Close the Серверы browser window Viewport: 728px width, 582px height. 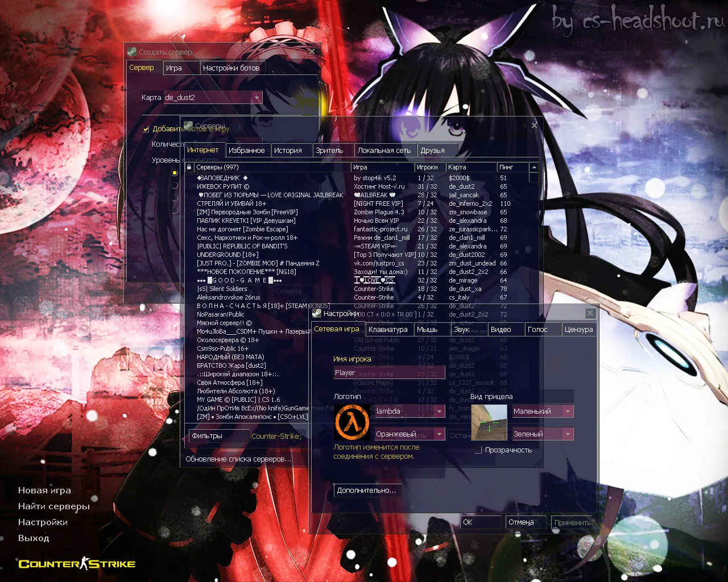tap(534, 125)
